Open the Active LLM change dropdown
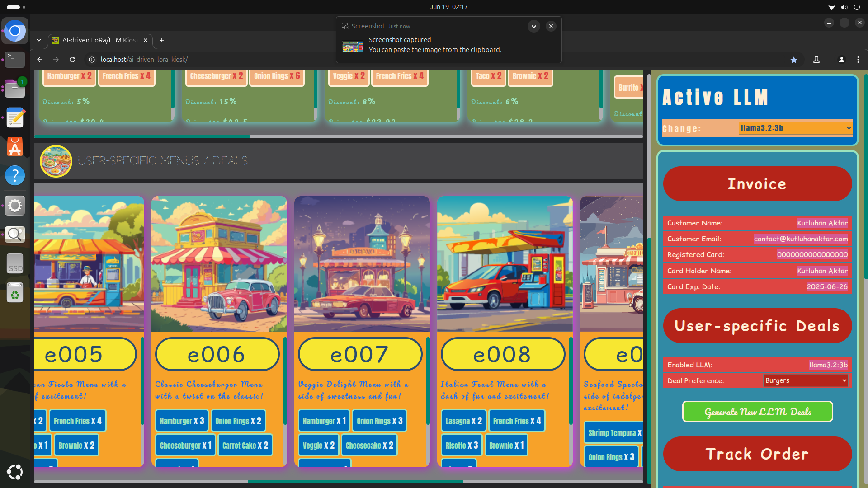 point(796,128)
